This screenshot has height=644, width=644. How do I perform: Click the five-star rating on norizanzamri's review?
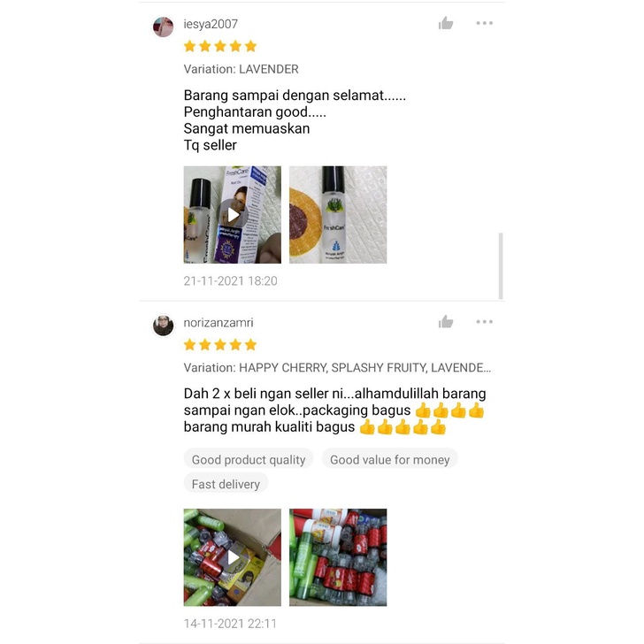220,345
